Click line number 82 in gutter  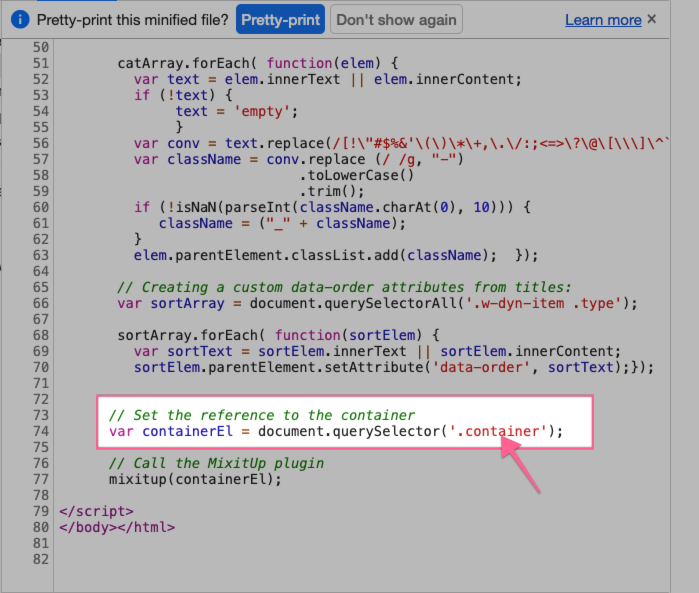41,560
